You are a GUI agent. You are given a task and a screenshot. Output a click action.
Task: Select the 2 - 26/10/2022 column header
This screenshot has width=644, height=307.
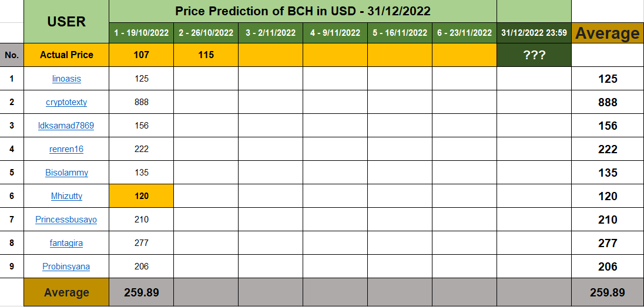(206, 33)
